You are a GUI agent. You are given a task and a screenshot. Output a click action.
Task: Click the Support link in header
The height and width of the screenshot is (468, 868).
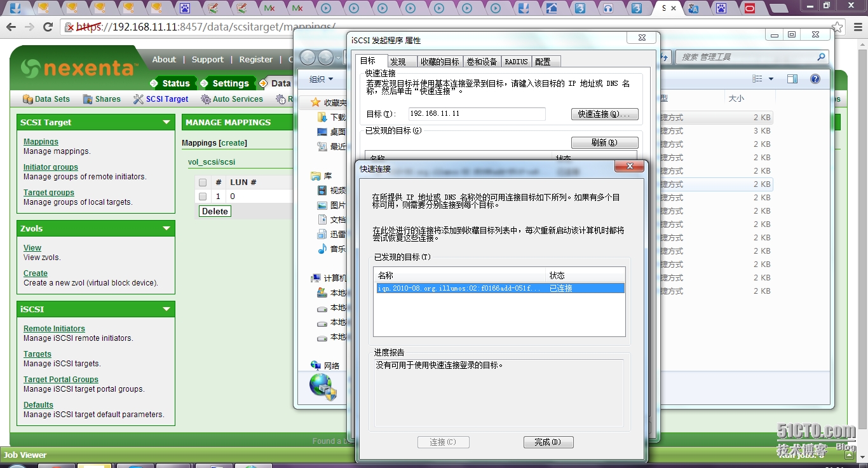click(x=208, y=60)
